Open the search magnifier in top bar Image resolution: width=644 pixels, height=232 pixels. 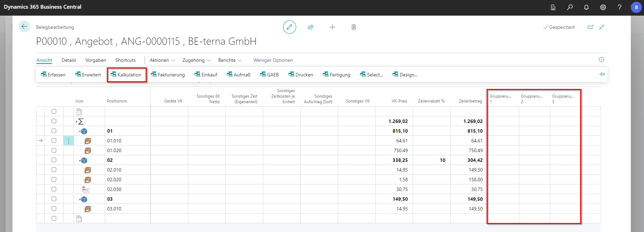570,7
